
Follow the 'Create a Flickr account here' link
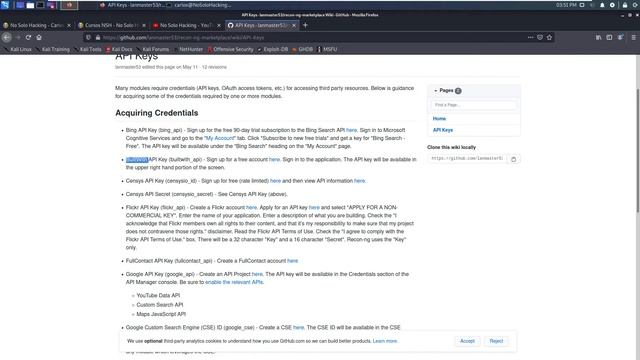(x=251, y=207)
